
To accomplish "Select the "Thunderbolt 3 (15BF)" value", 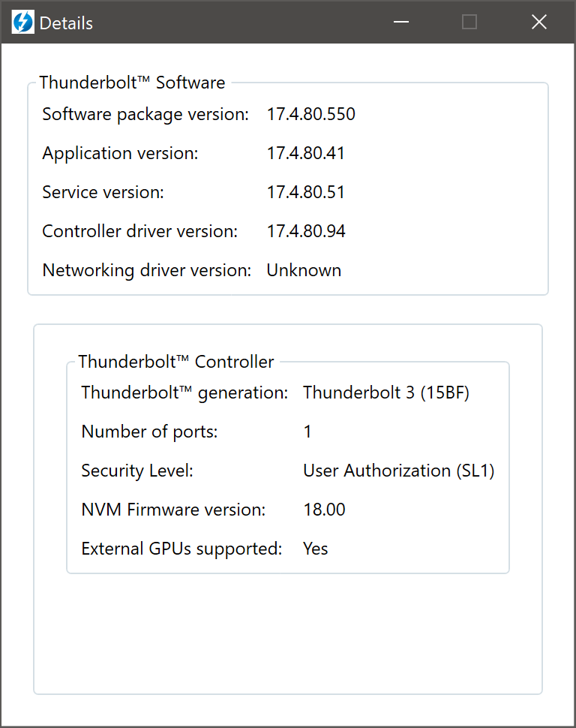I will [386, 393].
